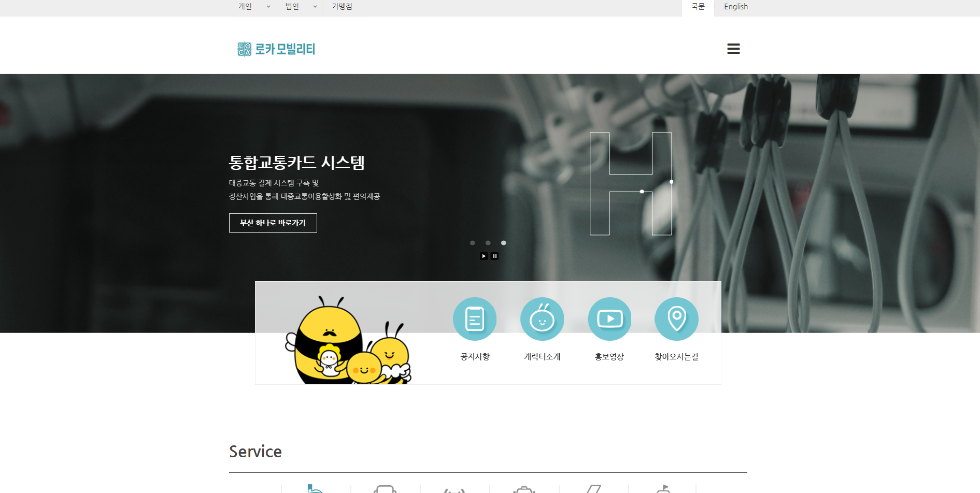Switch language to English
Screen dimensions: 980x493
point(735,7)
